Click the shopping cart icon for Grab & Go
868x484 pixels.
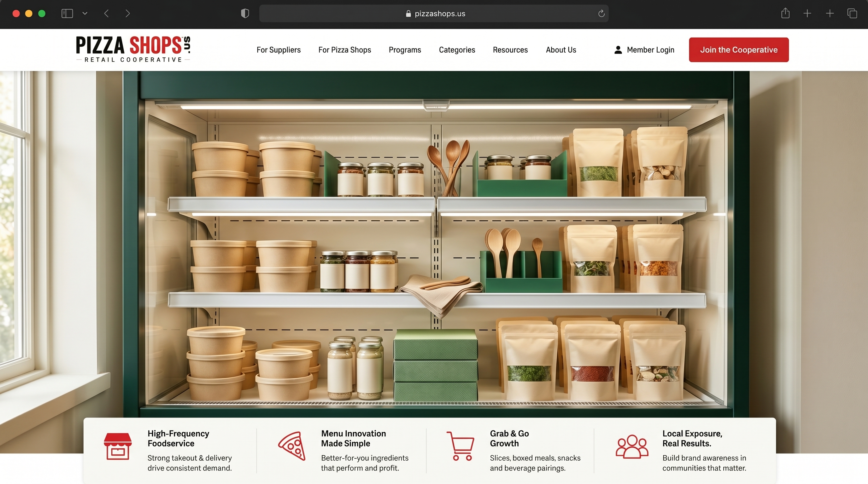[x=460, y=446]
